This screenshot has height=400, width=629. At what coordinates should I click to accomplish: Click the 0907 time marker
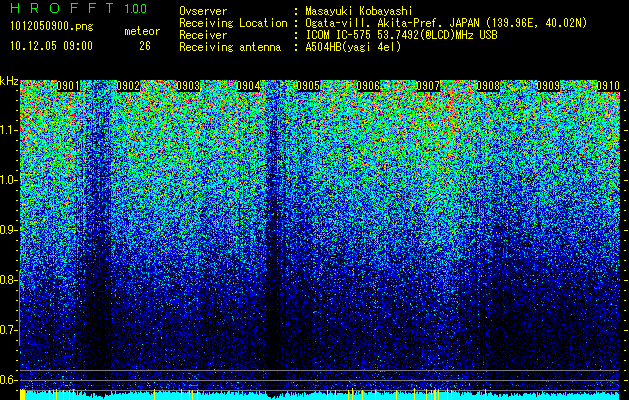(x=428, y=86)
